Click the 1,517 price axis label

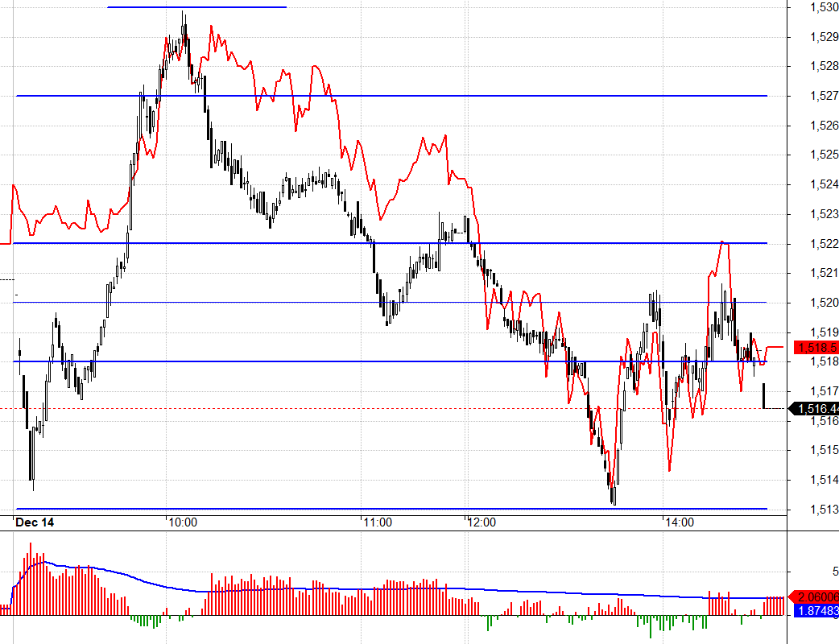pyautogui.click(x=825, y=391)
